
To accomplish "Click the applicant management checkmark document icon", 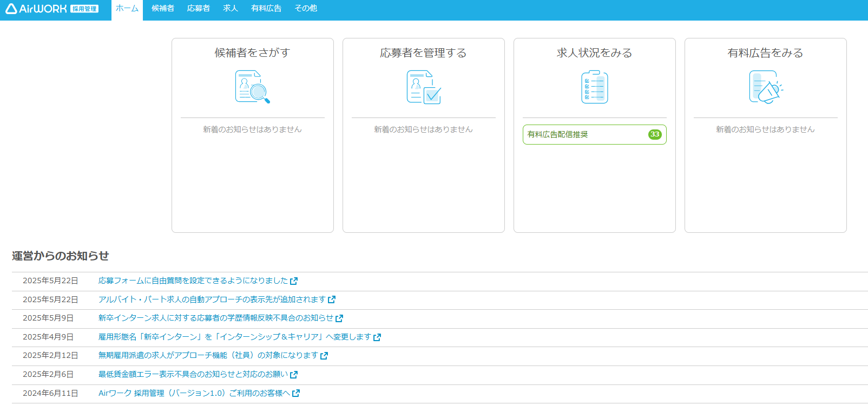I will pyautogui.click(x=423, y=87).
